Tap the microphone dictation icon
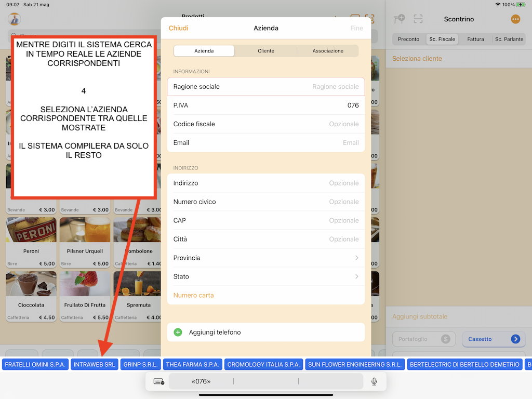 pyautogui.click(x=374, y=381)
